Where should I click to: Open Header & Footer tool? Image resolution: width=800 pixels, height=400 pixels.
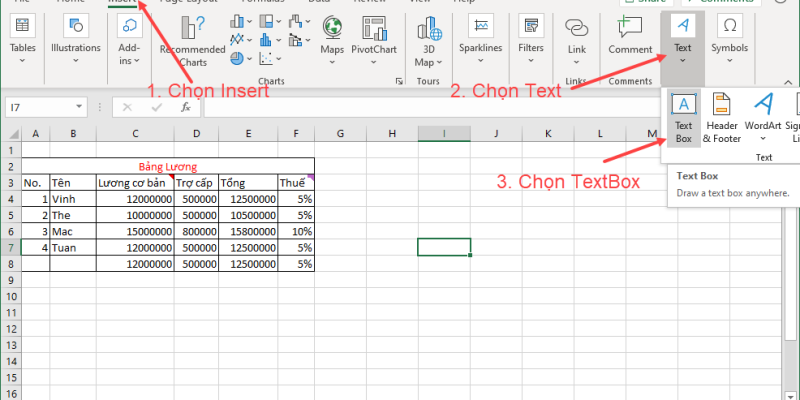click(721, 116)
